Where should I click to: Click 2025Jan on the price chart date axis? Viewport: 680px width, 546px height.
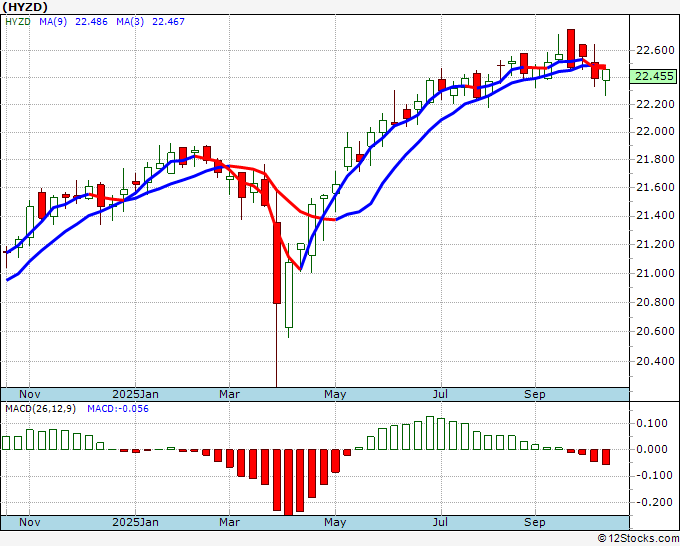135,394
